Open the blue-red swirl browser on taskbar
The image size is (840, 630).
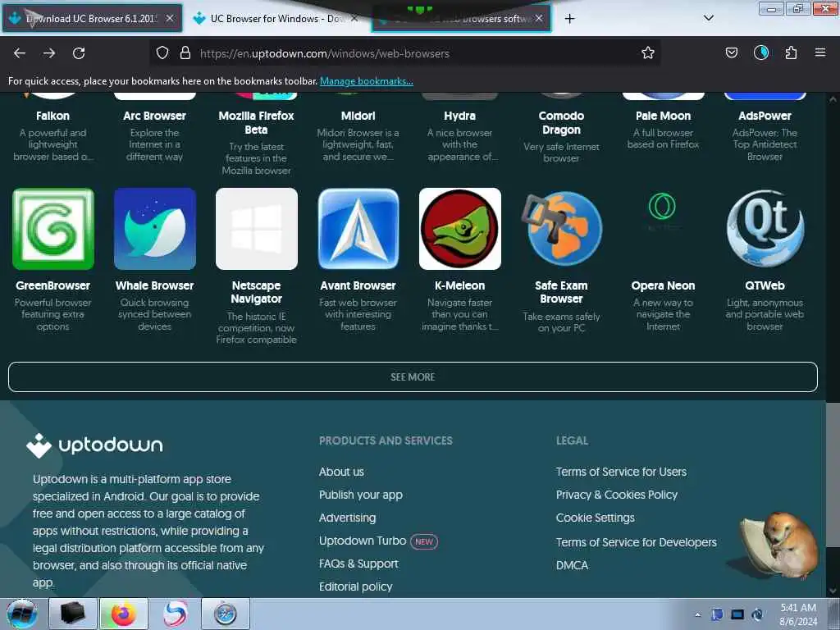click(175, 614)
